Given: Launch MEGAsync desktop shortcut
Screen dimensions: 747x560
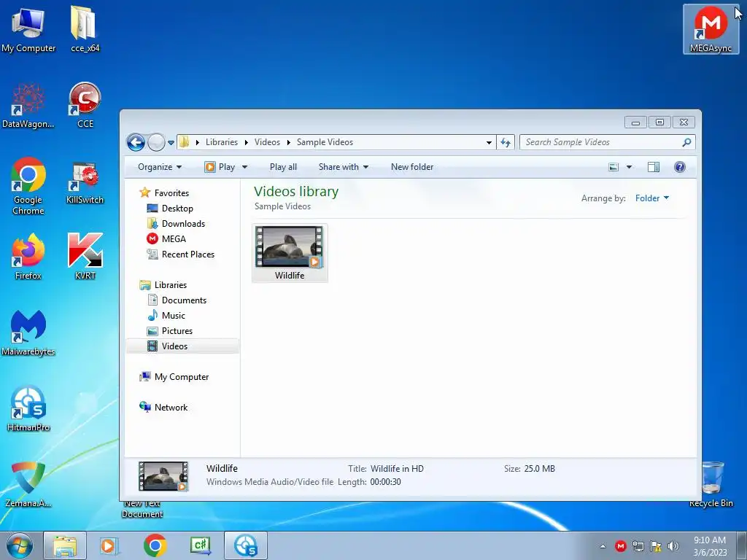Looking at the screenshot, I should coord(711,29).
